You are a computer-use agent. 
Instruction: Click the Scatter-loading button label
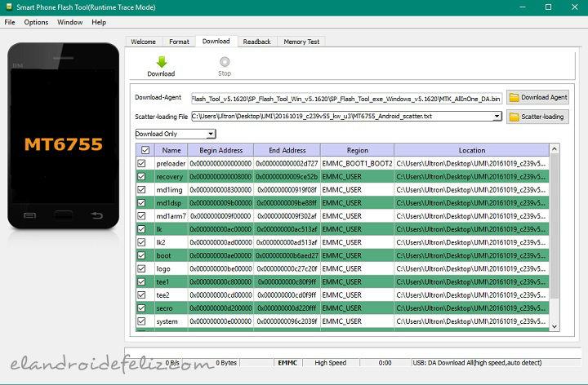tap(542, 117)
